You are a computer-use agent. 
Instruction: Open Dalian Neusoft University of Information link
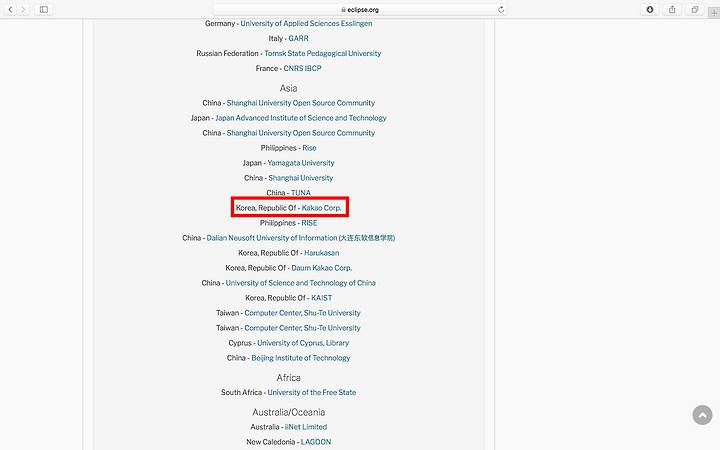pos(301,238)
